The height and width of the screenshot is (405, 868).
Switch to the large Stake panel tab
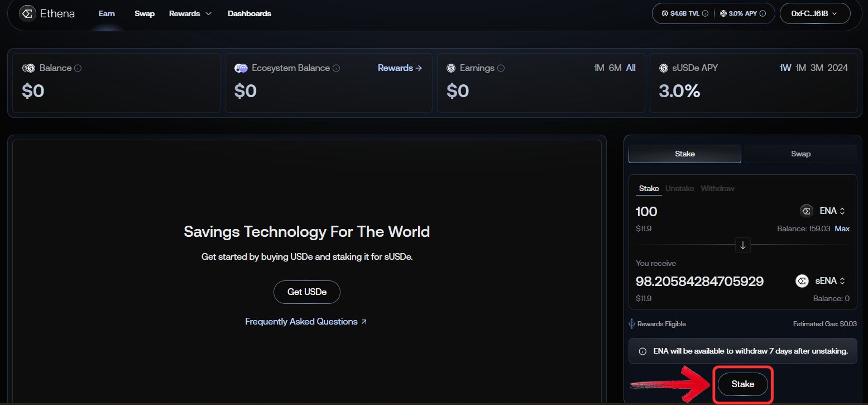pos(685,154)
